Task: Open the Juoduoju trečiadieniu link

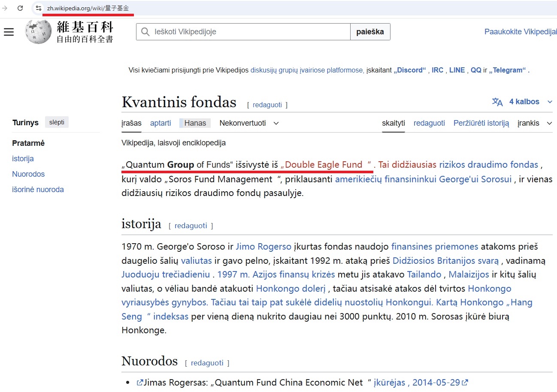Action: pyautogui.click(x=166, y=274)
